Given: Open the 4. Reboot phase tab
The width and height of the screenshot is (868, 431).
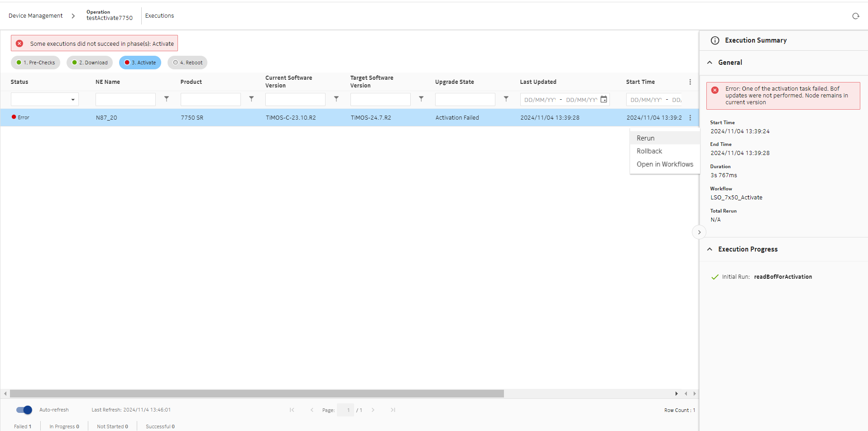Looking at the screenshot, I should tap(187, 63).
